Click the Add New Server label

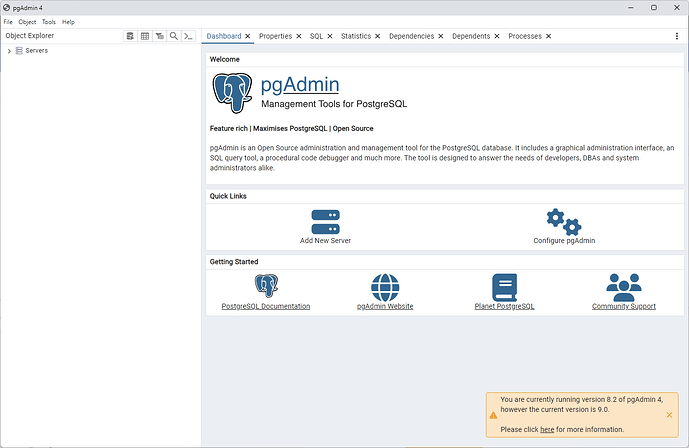pos(326,241)
